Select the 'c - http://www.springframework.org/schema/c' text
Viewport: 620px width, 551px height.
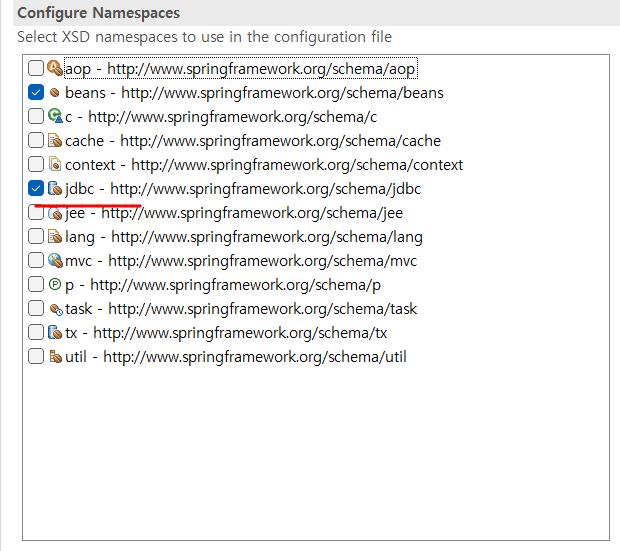(x=221, y=117)
